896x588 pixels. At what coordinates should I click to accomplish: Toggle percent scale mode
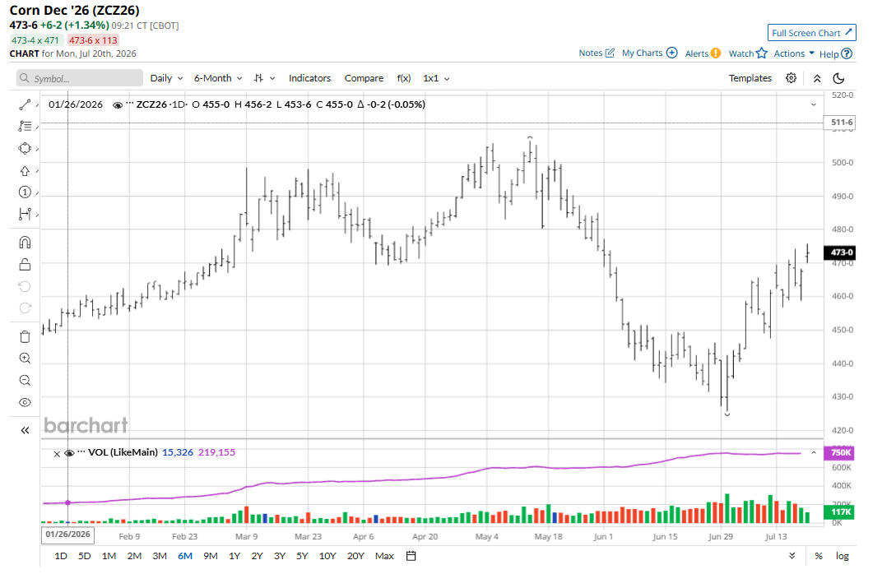tap(819, 556)
